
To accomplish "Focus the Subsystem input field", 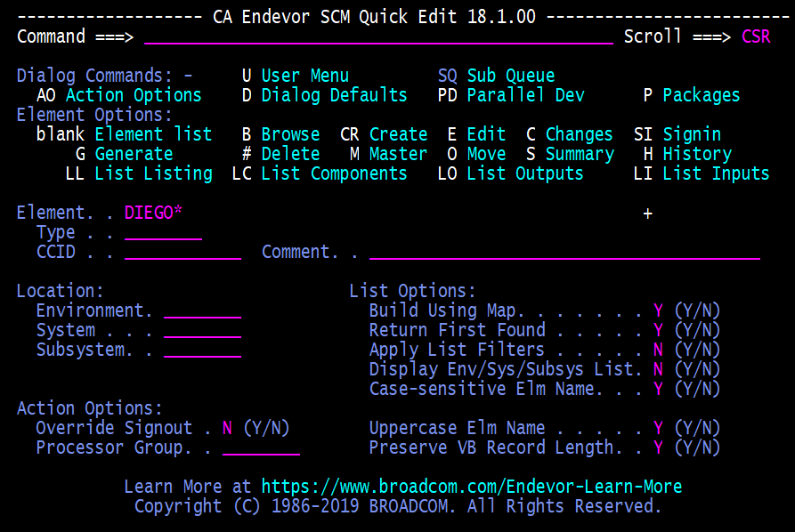I will [202, 350].
